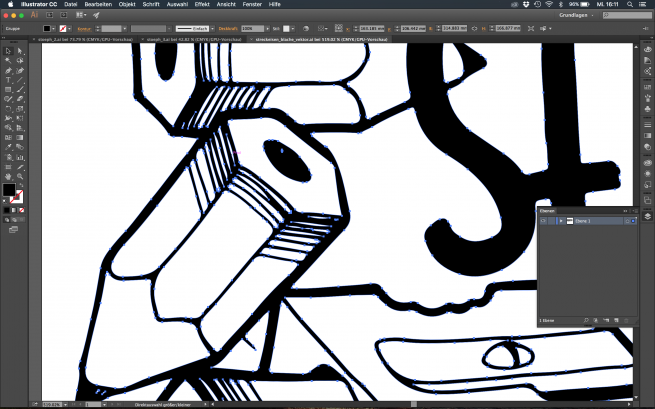Screen dimensions: 655x409
Task: Toggle visibility of Ebene 1 layer
Action: (544, 221)
